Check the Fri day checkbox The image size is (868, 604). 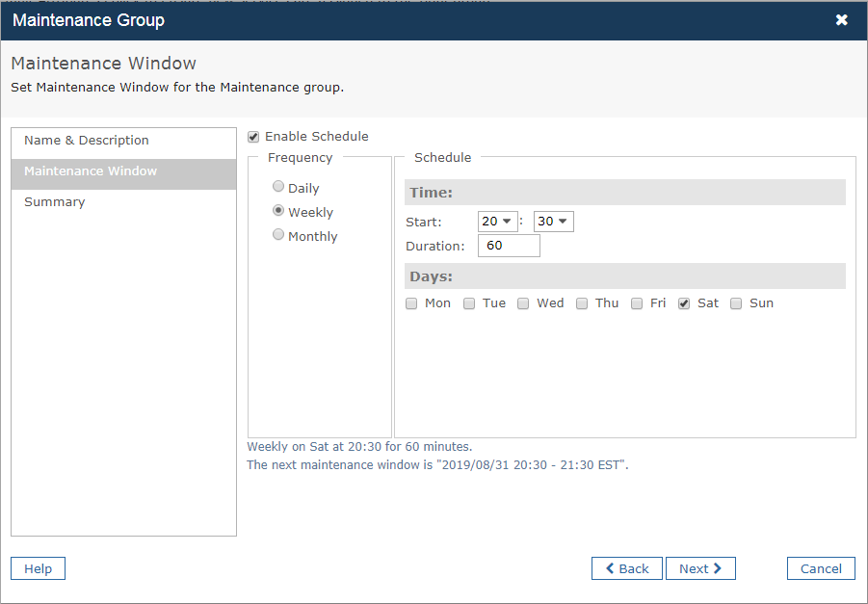637,302
